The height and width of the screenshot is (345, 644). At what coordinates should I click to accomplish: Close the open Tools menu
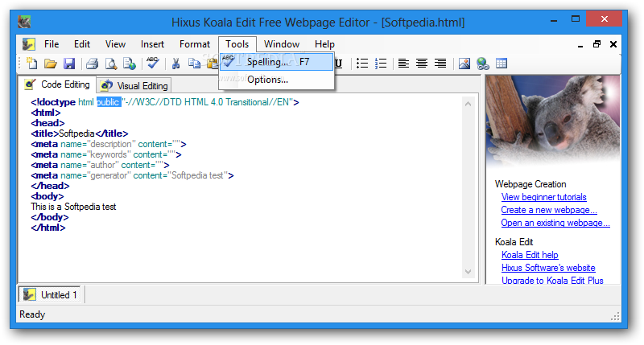coord(237,44)
